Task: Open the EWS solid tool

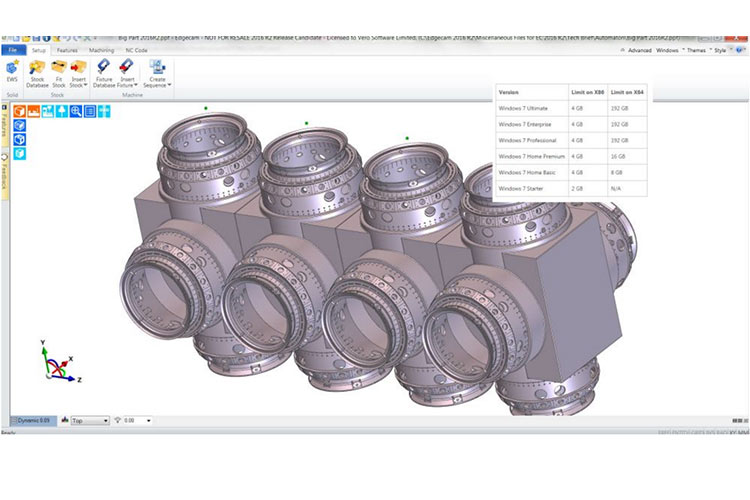Action: point(12,71)
